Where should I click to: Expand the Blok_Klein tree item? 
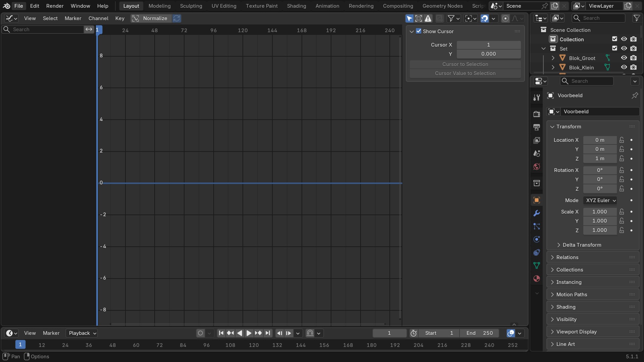click(x=553, y=67)
